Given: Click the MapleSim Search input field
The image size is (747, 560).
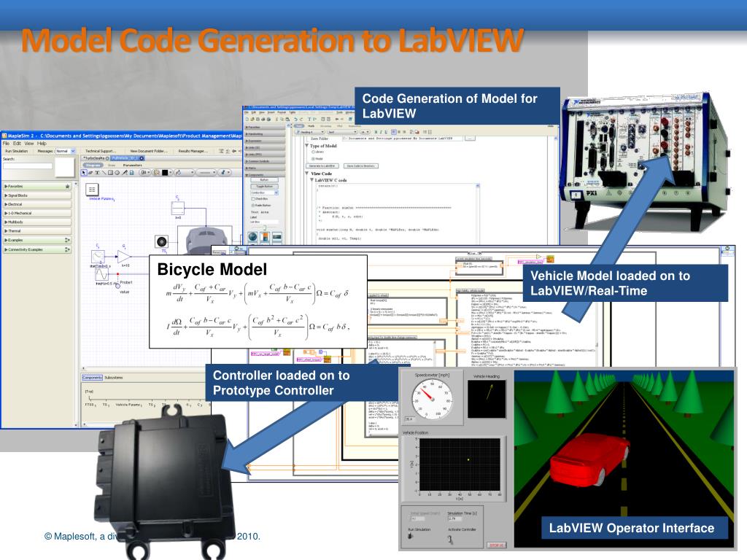Looking at the screenshot, I should pos(28,166).
